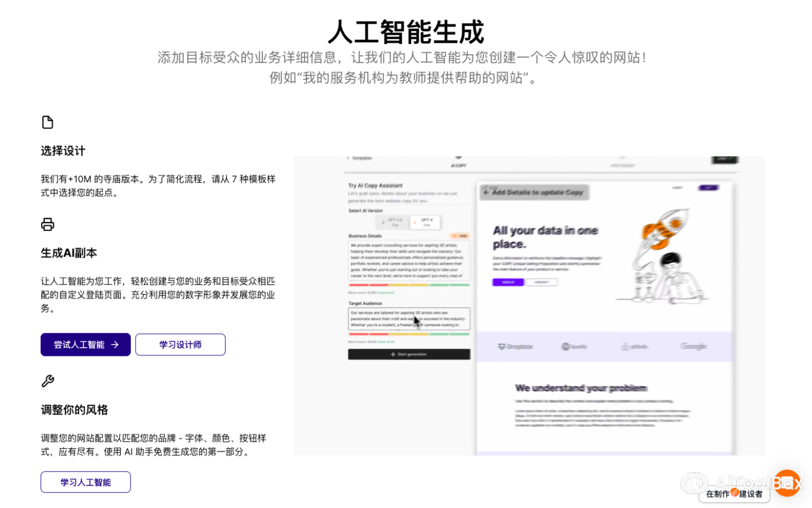Click the wrench icon above 调整你的风格
Screen dimensions: 812x508
click(x=48, y=381)
